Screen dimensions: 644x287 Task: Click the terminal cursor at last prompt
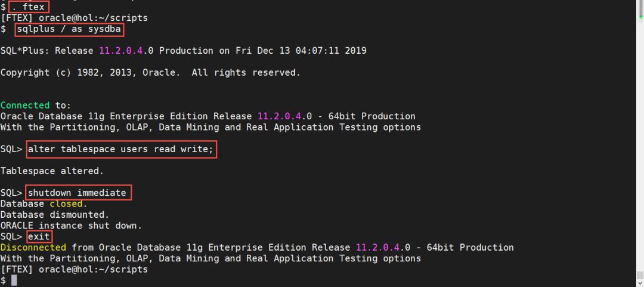14,280
